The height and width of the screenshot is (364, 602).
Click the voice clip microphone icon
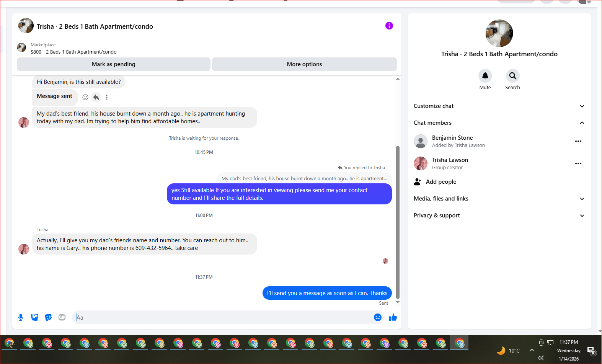21,317
